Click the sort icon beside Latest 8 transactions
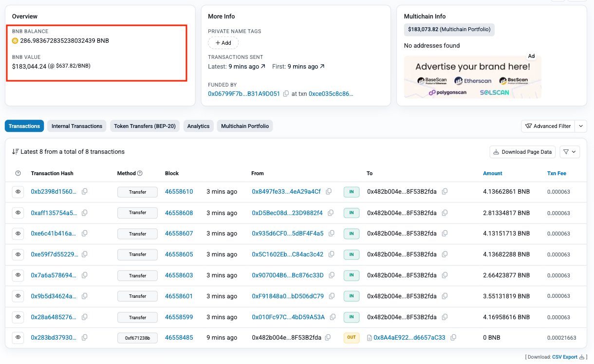Screen dimensions: 594x364 pos(15,152)
